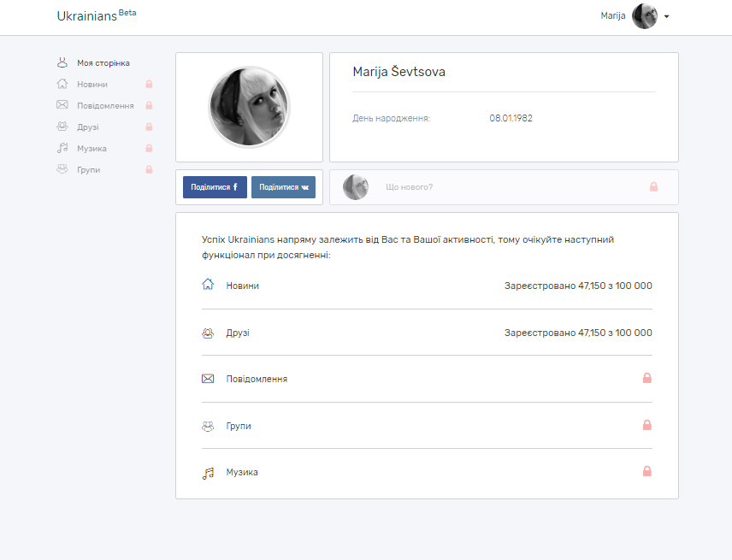Viewport: 732px width, 560px height.
Task: Share via the Поділитися Facebook button
Action: coord(215,187)
